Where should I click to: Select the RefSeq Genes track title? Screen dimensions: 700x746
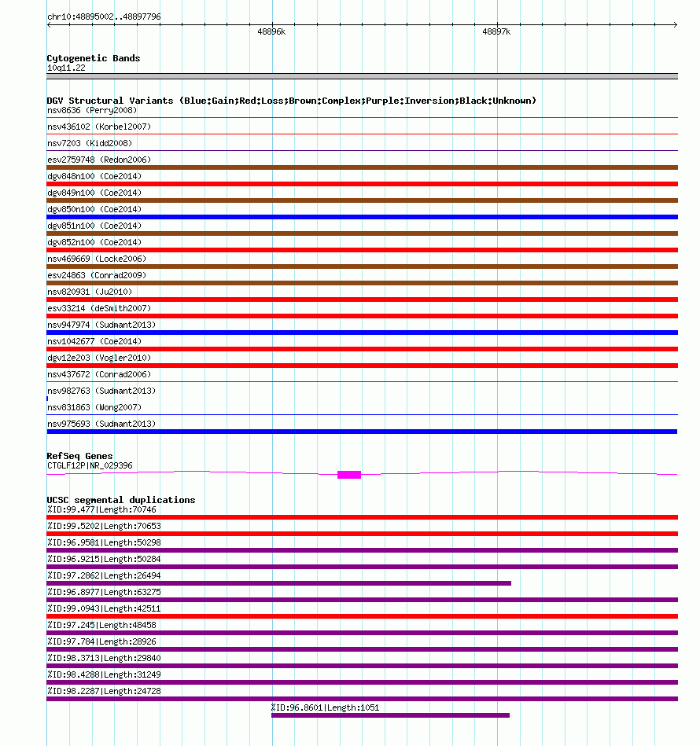(x=79, y=456)
